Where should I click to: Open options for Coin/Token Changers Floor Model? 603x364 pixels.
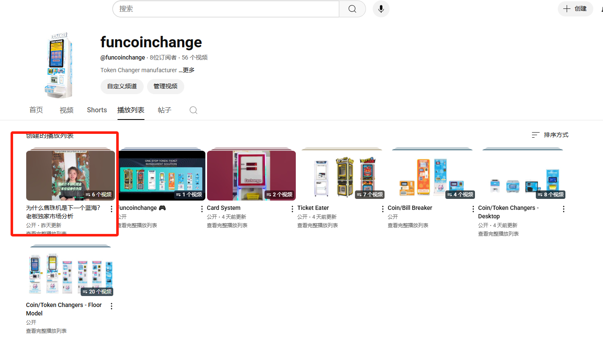pyautogui.click(x=112, y=306)
